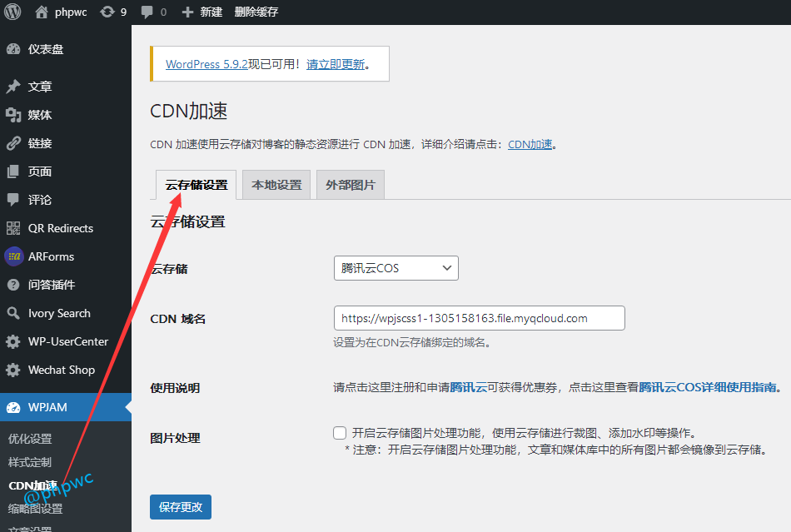Click the 请立即更新 link
The width and height of the screenshot is (791, 532).
[336, 65]
